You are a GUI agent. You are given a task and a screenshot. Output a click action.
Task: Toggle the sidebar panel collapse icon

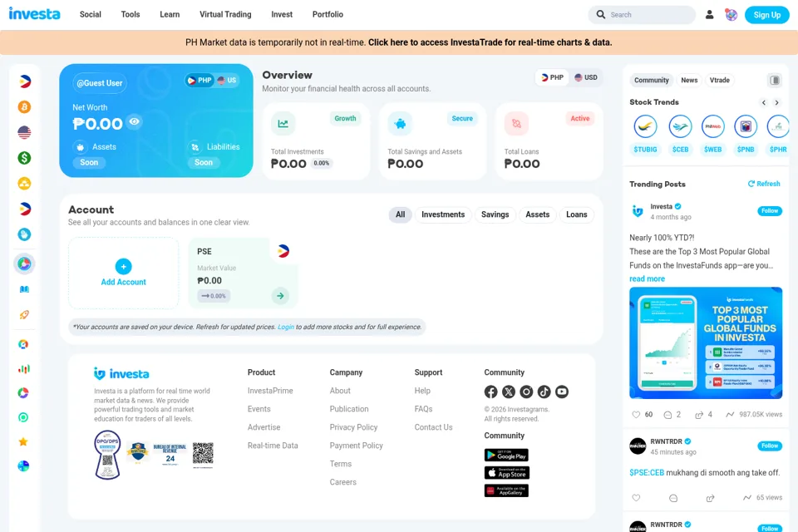pyautogui.click(x=775, y=81)
